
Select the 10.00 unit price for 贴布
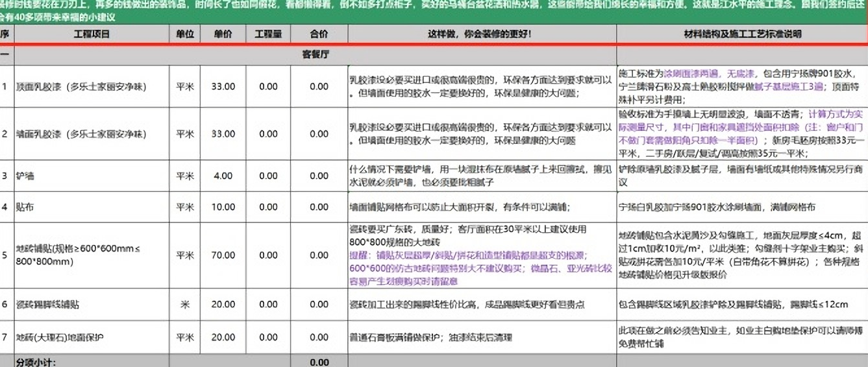[x=223, y=207]
